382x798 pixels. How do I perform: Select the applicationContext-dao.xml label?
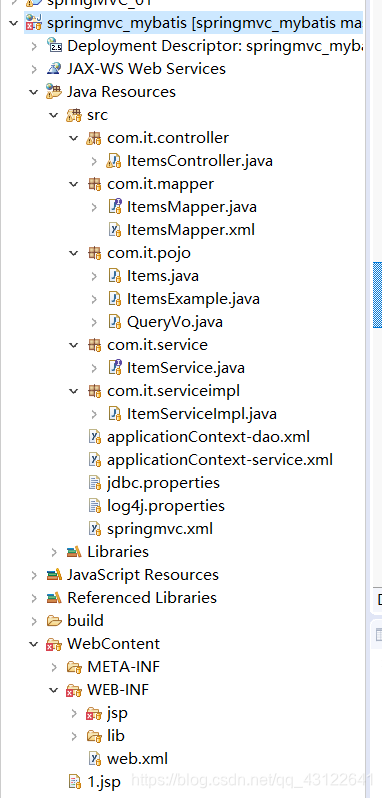[208, 437]
